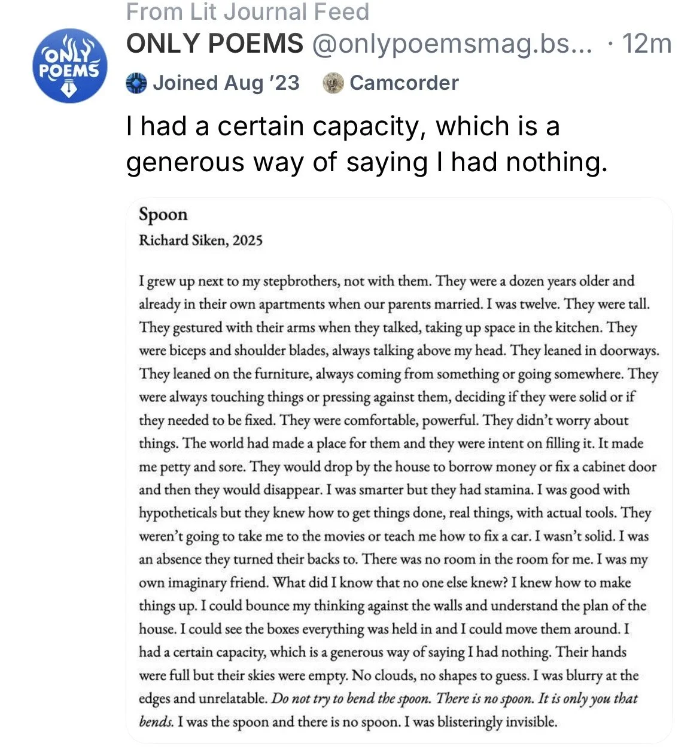Click the blue badge icon beside Joined
Viewport: 700px width, 756px height.
click(136, 83)
